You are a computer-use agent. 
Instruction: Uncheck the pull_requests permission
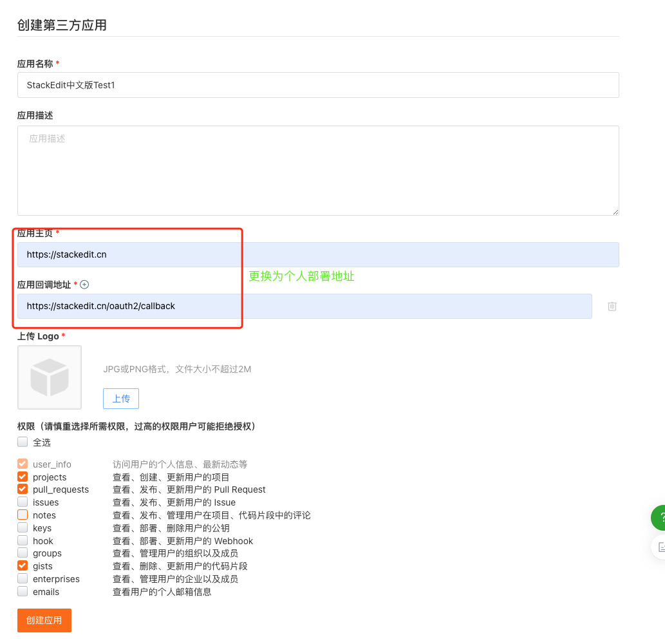(x=23, y=489)
